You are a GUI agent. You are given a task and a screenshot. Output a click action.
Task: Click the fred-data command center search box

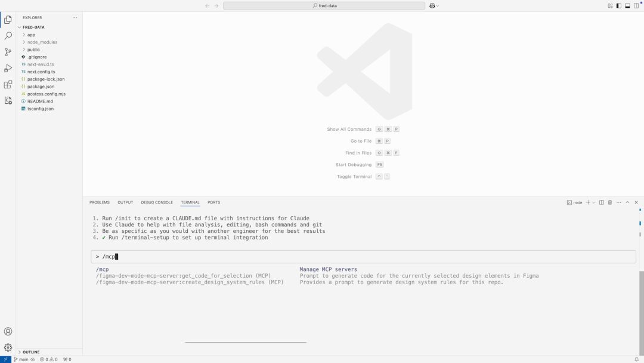(324, 6)
